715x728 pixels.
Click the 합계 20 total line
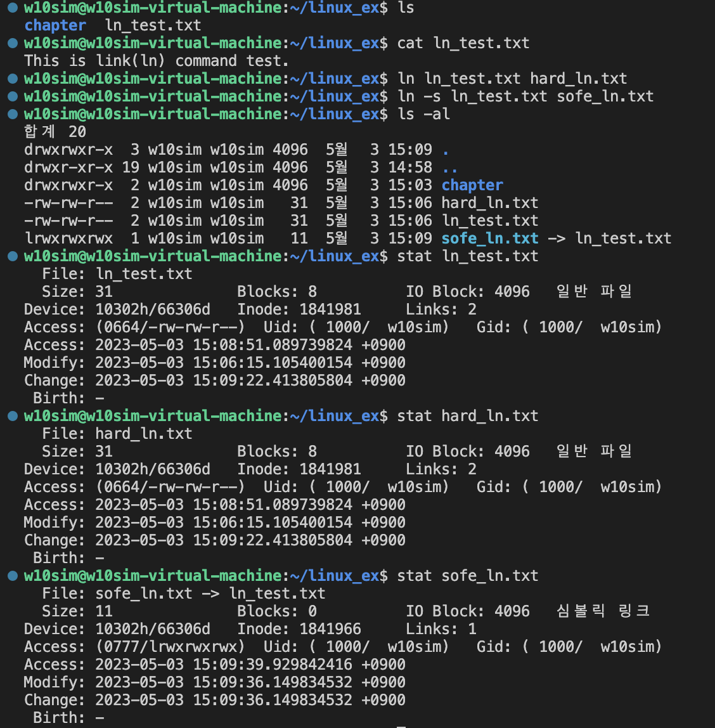[55, 132]
